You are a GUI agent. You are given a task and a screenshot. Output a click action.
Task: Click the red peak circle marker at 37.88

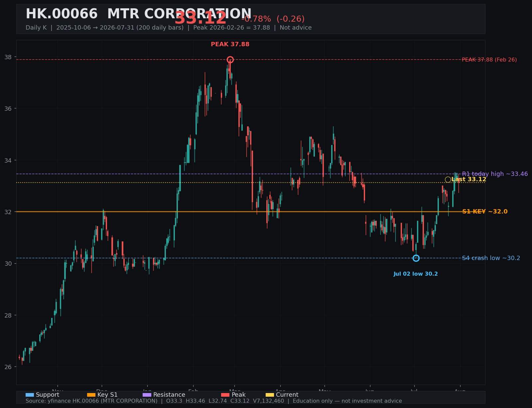click(x=230, y=60)
